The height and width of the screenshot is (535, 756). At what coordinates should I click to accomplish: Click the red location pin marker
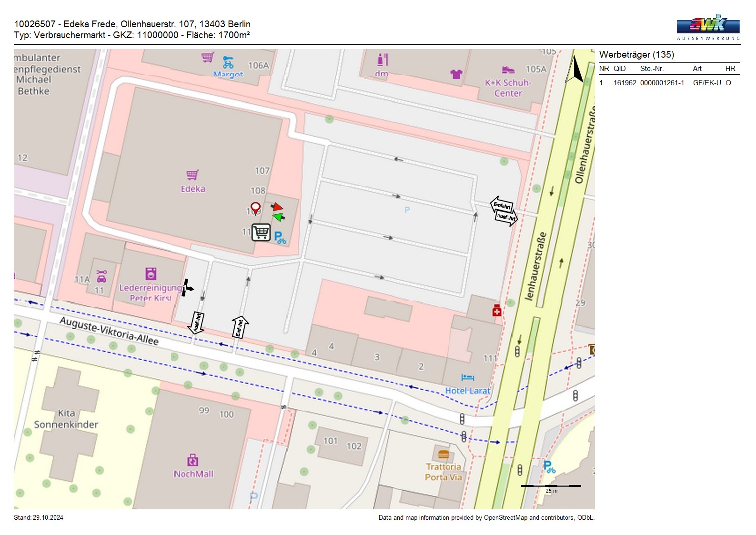255,208
